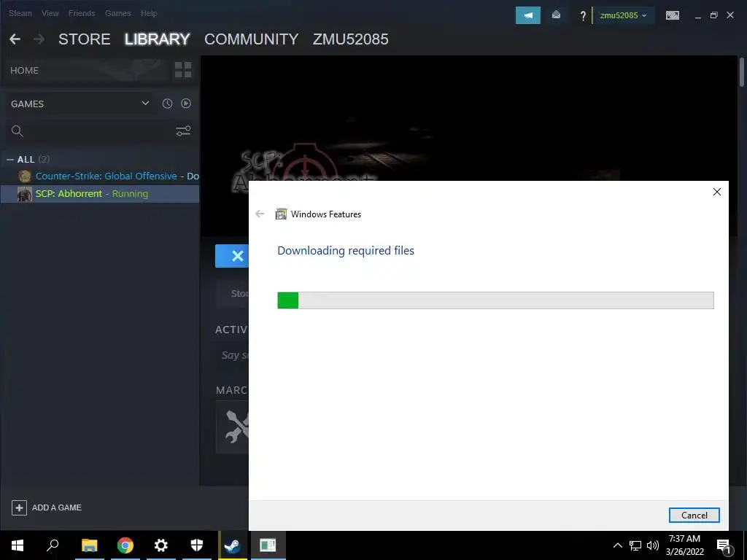The height and width of the screenshot is (560, 747).
Task: Open network status tray icon
Action: [x=635, y=545]
